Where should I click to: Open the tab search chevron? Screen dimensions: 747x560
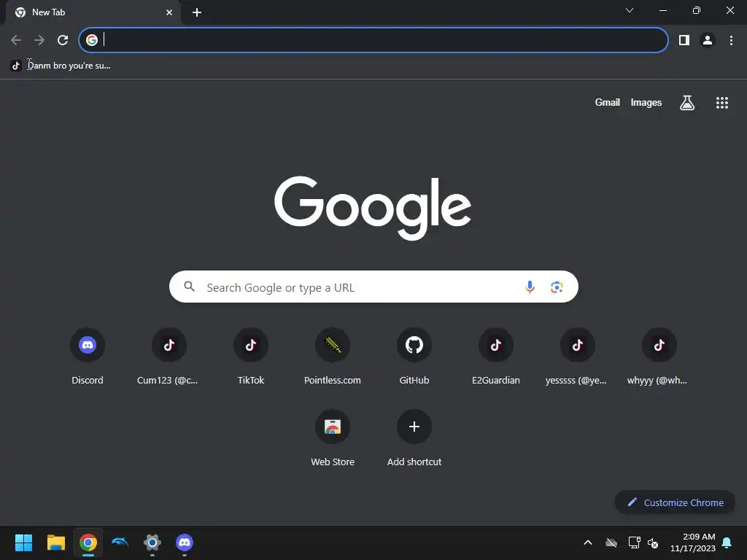point(630,10)
